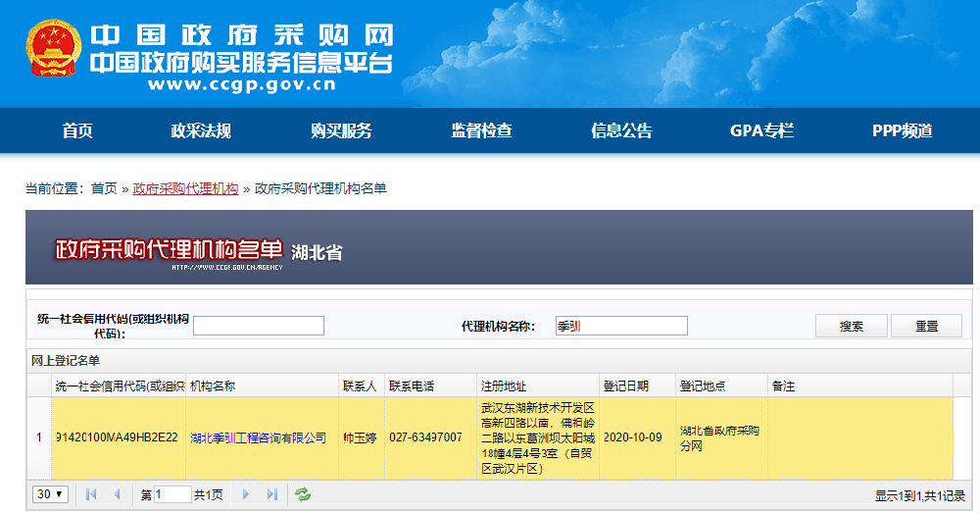
Task: Open 湖北季驯工程咨询有限公司 agency link
Action: click(x=258, y=437)
